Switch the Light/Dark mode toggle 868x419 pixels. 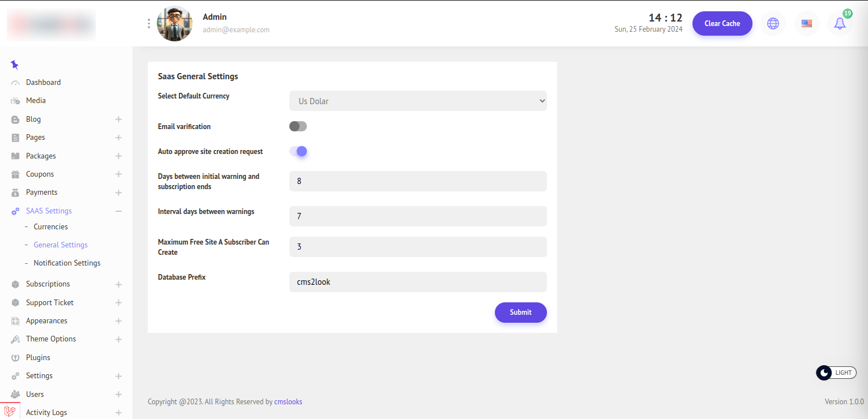point(836,373)
